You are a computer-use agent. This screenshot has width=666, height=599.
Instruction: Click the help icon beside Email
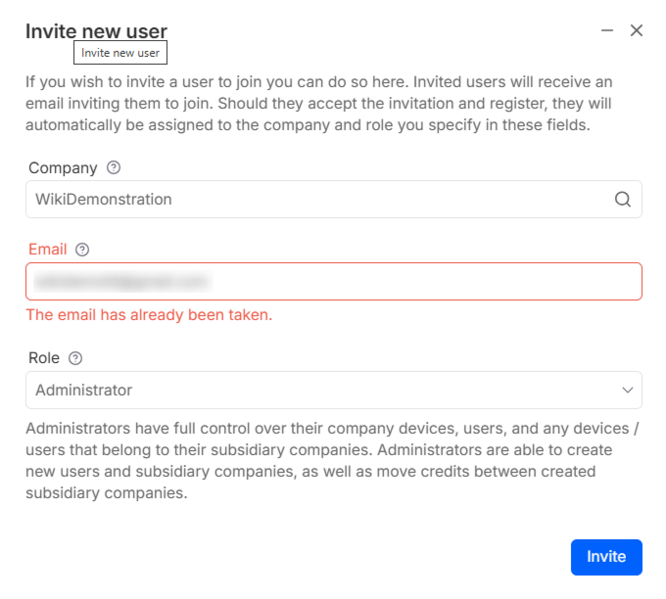pos(82,249)
